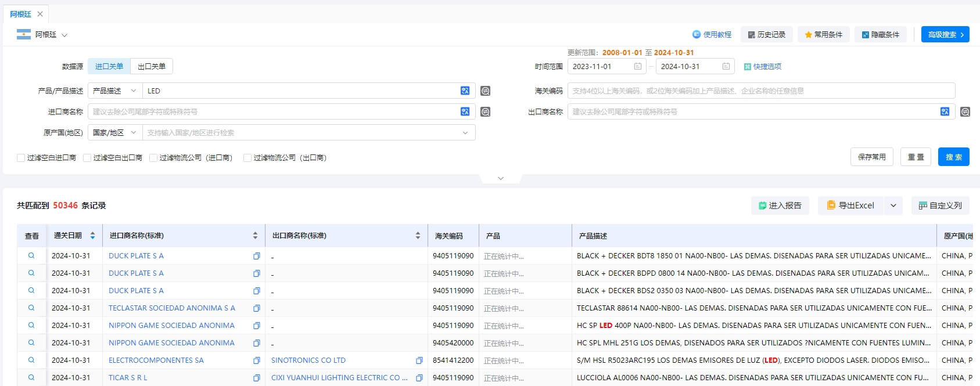Open importer link ELECTROCOMPONENTES SA
The width and height of the screenshot is (980, 386).
(x=156, y=360)
